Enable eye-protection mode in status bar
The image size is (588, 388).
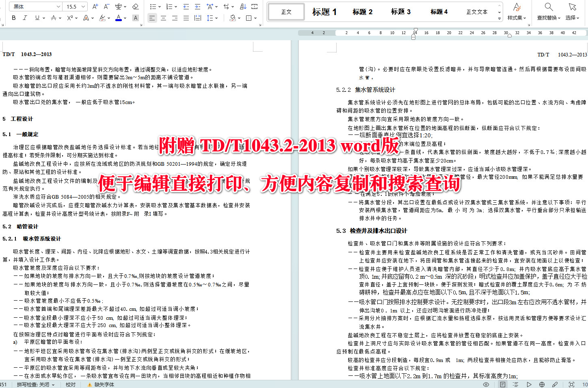point(486,384)
